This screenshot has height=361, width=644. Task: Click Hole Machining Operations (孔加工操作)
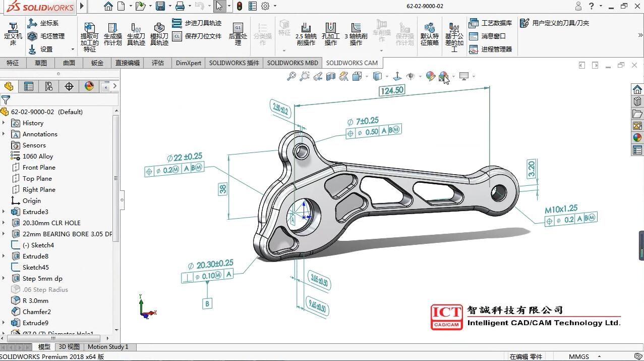click(331, 34)
